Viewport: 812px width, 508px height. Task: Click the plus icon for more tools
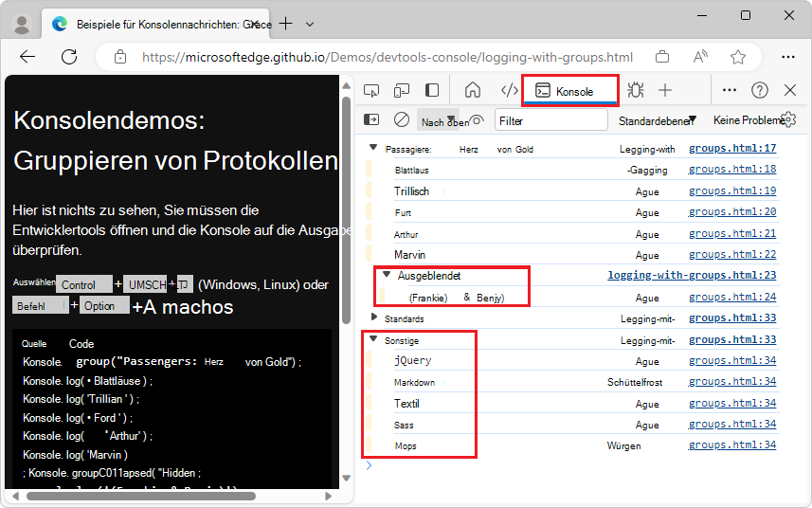point(665,90)
